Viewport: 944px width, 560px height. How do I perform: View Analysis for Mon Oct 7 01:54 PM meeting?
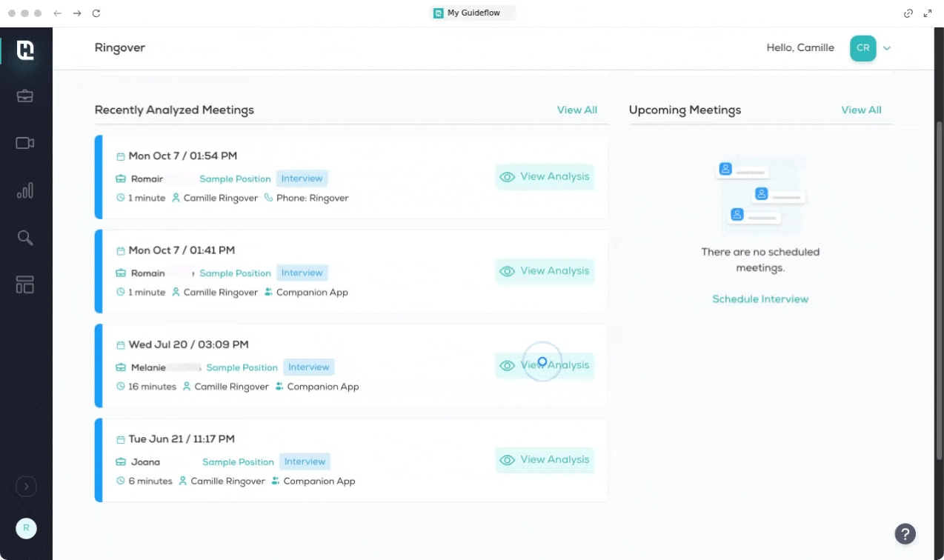coord(545,177)
